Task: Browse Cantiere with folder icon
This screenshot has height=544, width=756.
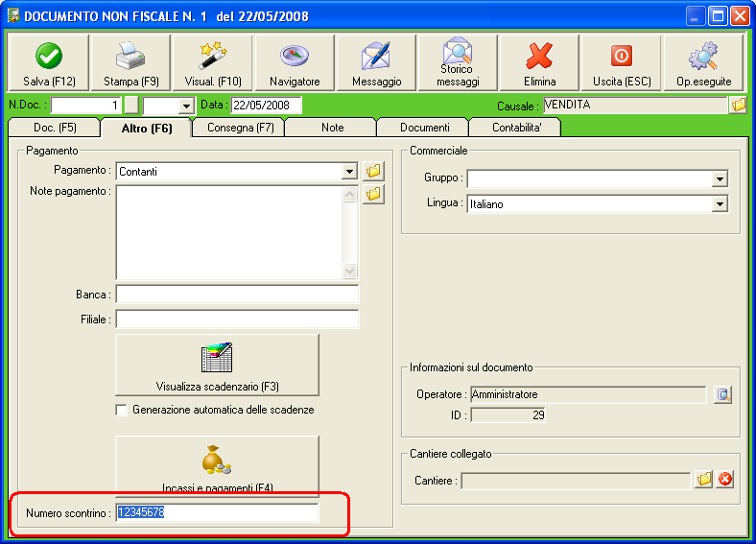Action: tap(704, 480)
